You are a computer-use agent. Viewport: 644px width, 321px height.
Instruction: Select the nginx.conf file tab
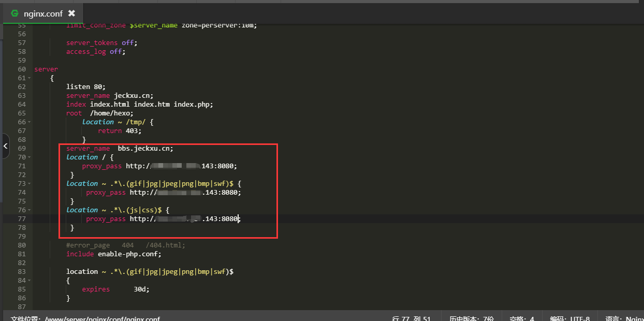click(x=43, y=13)
